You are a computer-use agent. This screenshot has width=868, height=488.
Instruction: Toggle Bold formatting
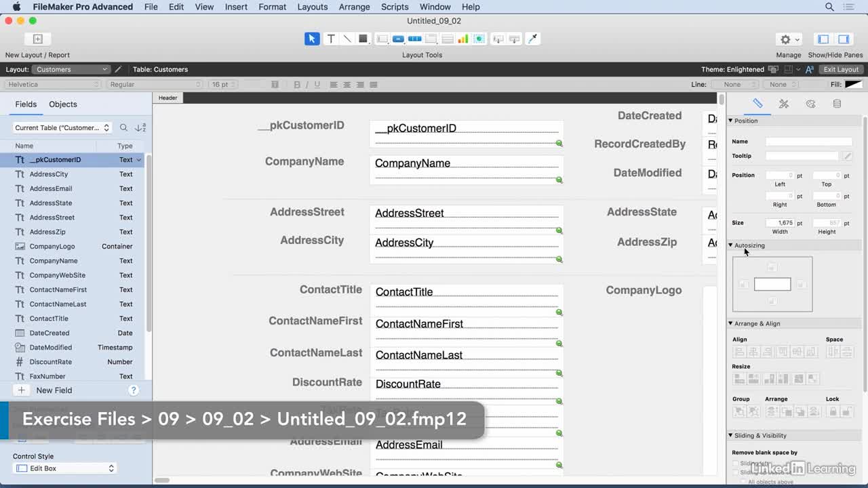[297, 85]
